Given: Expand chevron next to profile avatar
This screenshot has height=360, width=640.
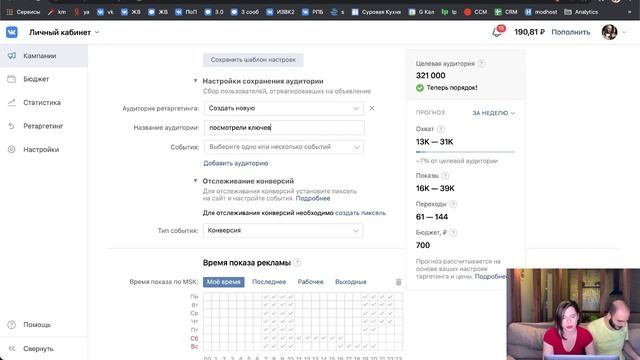Looking at the screenshot, I should [624, 32].
